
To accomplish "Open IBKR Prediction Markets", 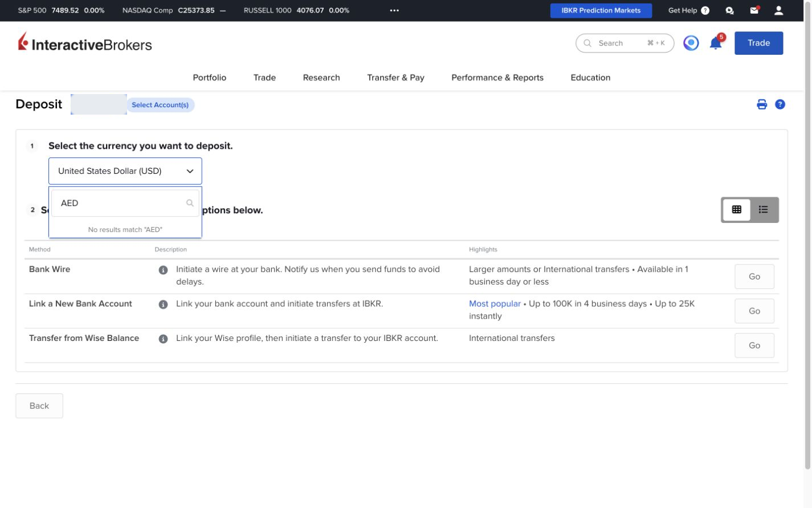I will [x=601, y=10].
